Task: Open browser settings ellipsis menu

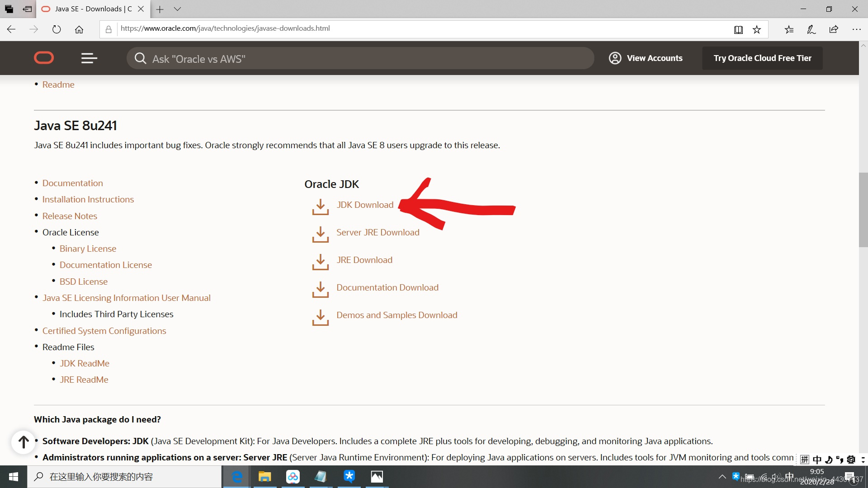Action: click(856, 30)
